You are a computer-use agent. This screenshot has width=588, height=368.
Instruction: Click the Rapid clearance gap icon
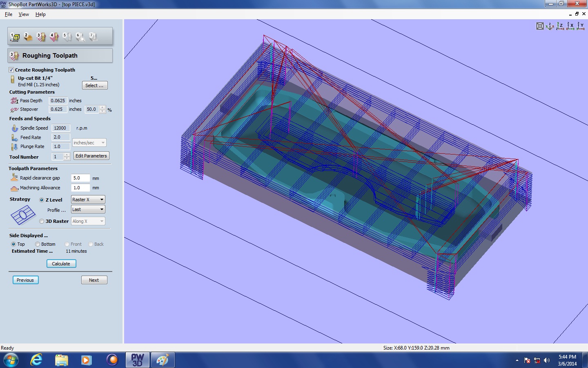14,177
